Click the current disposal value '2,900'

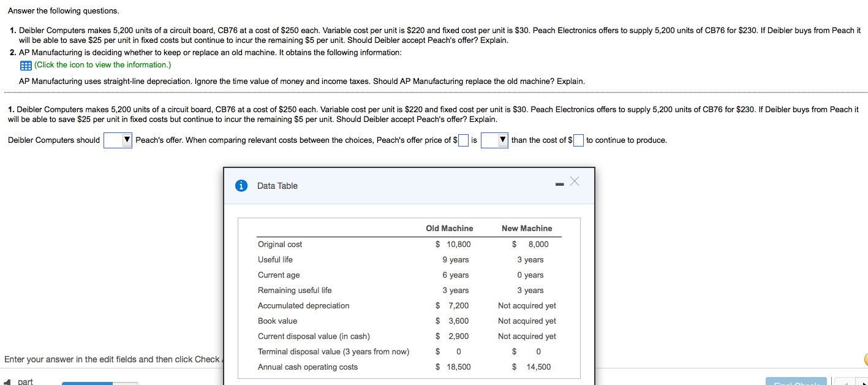coord(459,336)
